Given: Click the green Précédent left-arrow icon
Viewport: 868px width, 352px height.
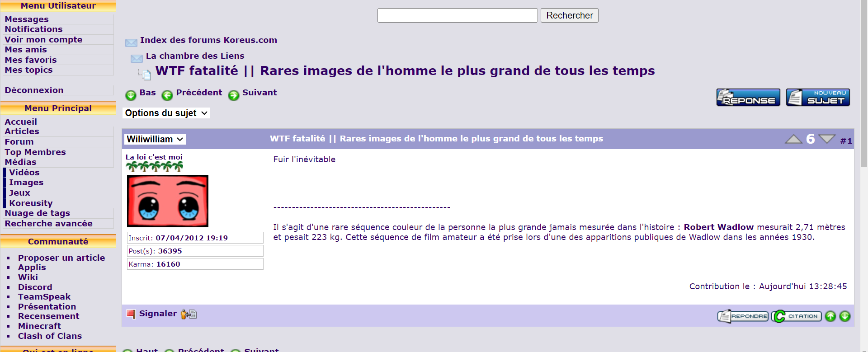Looking at the screenshot, I should pos(167,95).
